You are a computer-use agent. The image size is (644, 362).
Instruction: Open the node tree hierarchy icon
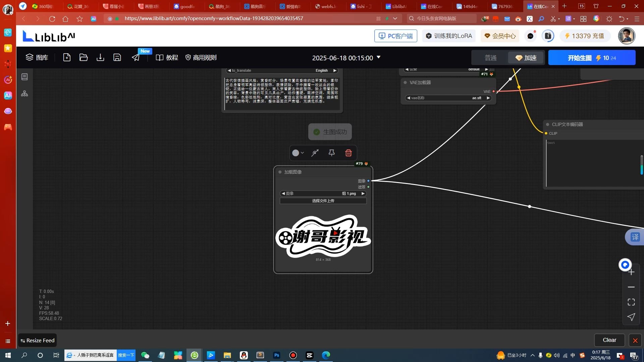point(24,94)
